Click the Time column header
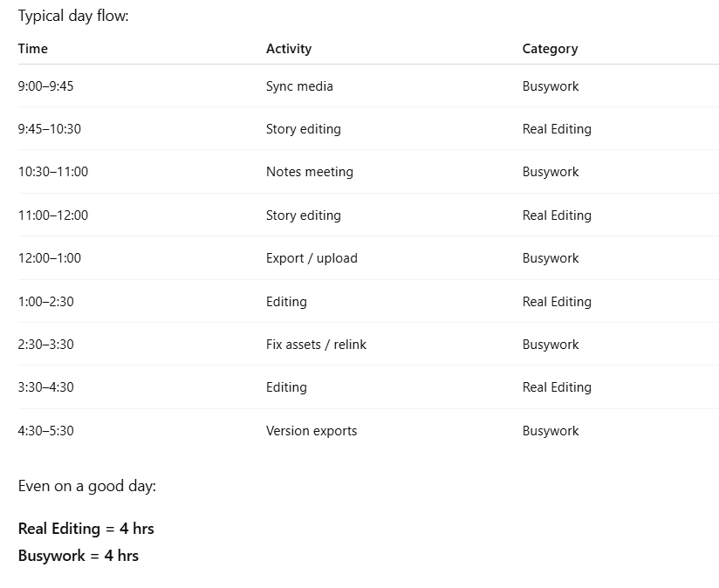The height and width of the screenshot is (588, 719). click(x=33, y=49)
